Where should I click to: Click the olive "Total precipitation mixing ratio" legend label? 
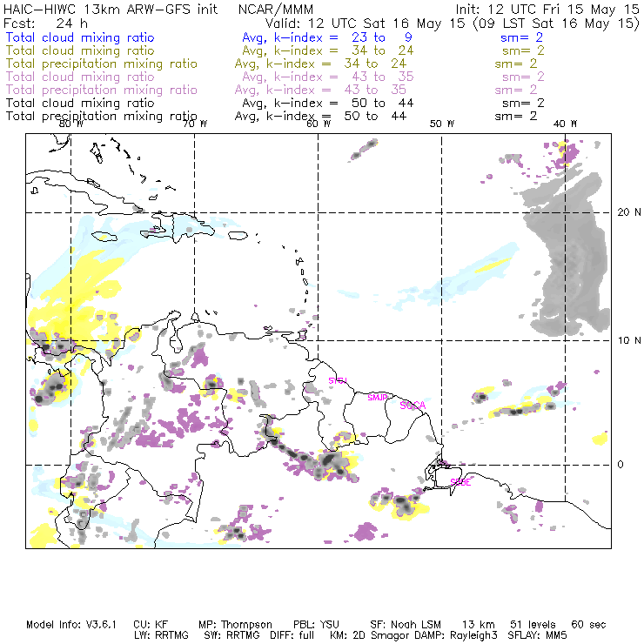[x=102, y=64]
